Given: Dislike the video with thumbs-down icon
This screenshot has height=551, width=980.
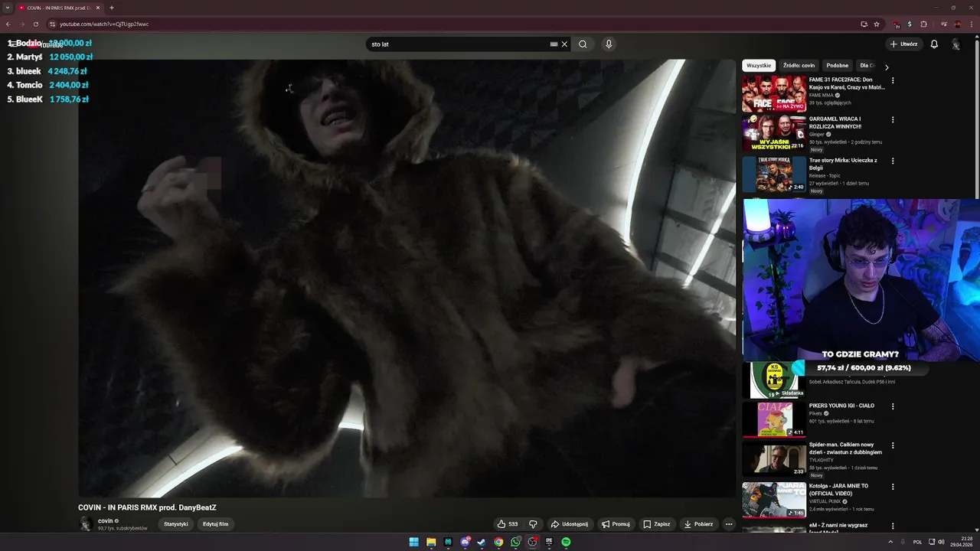Looking at the screenshot, I should click(x=534, y=524).
